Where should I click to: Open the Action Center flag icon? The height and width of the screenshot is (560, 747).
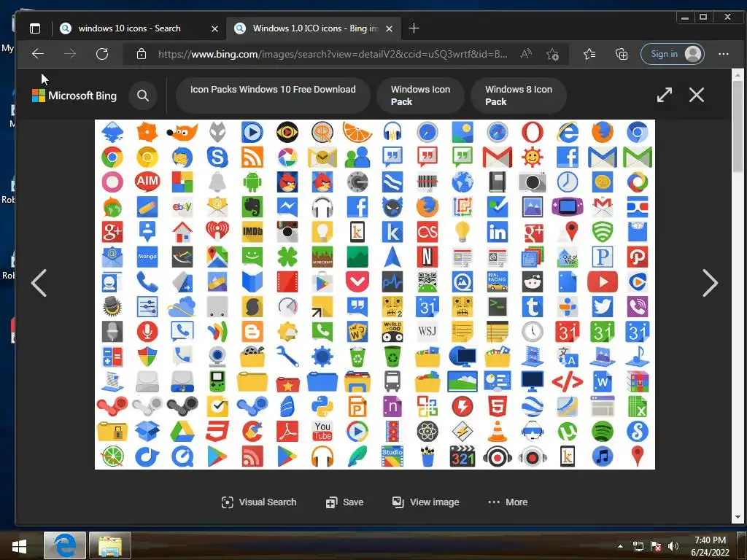pos(656,546)
